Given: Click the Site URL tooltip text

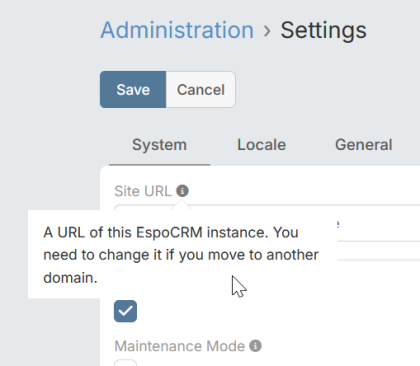Looking at the screenshot, I should [x=181, y=255].
